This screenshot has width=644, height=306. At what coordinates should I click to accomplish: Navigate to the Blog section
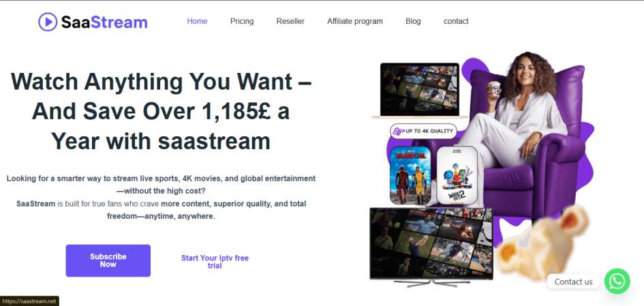[x=413, y=21]
